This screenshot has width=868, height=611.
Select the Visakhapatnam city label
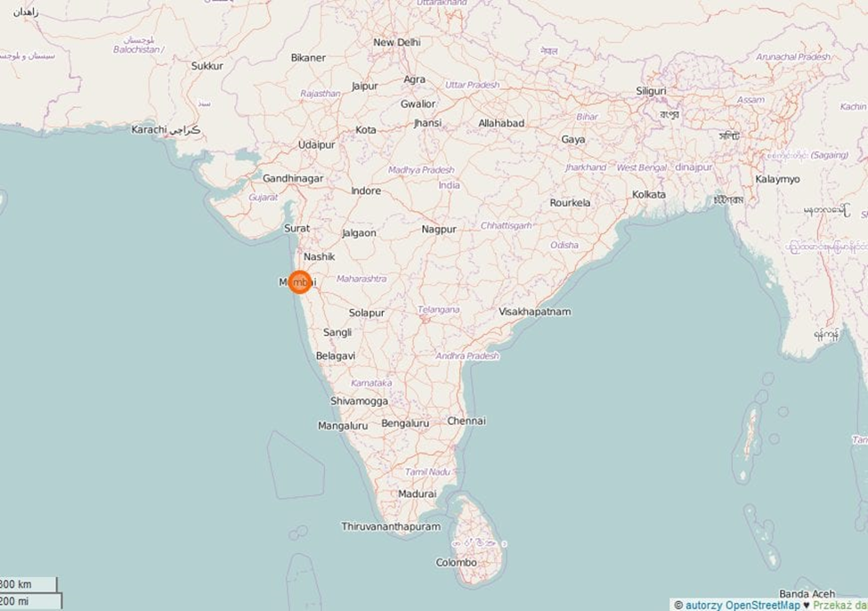(535, 312)
